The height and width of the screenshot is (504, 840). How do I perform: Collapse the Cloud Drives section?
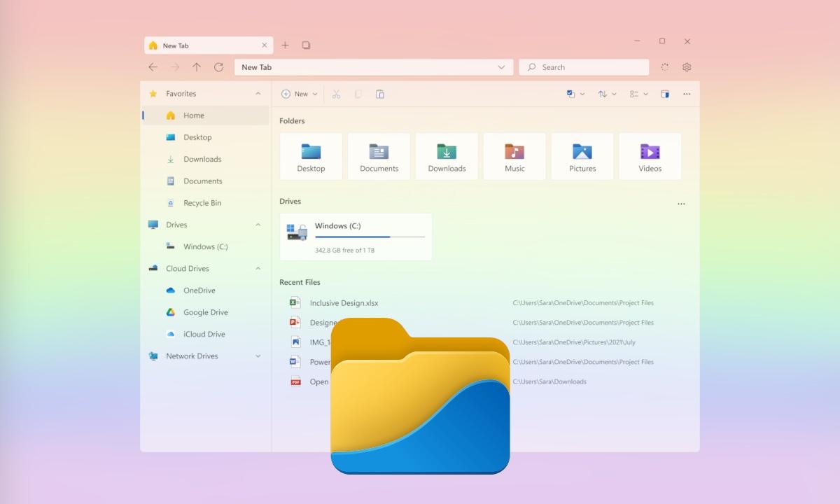pyautogui.click(x=258, y=268)
